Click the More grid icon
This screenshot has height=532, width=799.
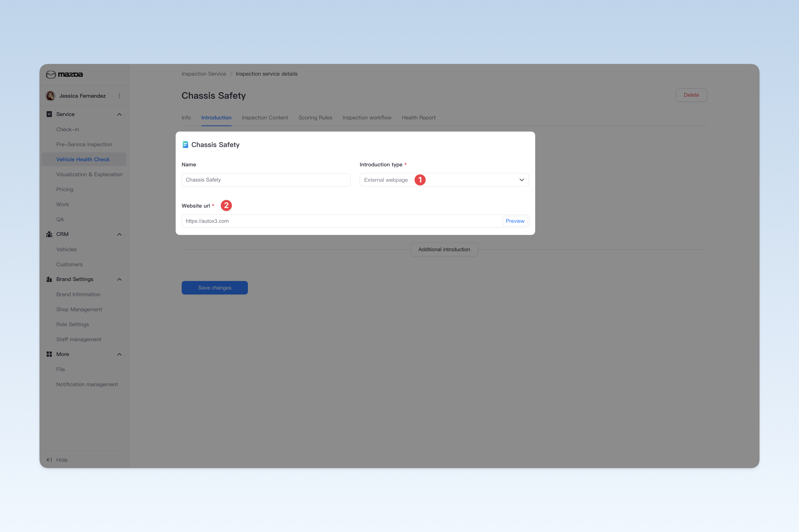(x=49, y=354)
